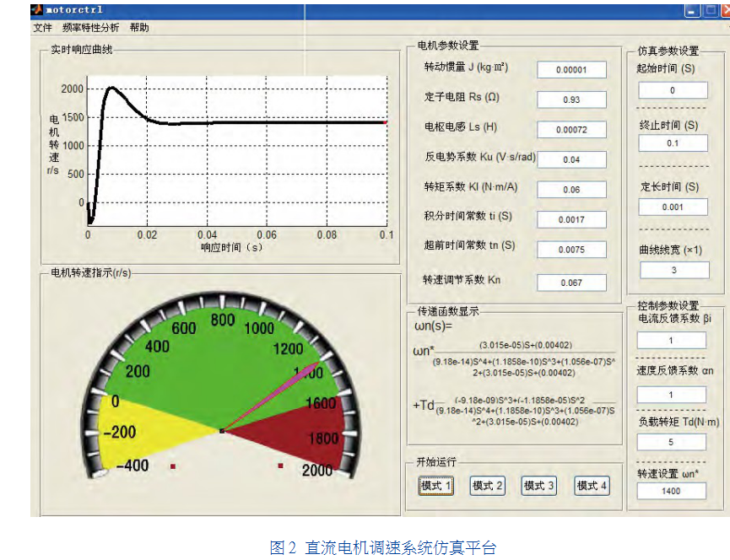Focus the 曲线线宽 input field
Viewport: 730px width, 560px height.
coord(673,271)
